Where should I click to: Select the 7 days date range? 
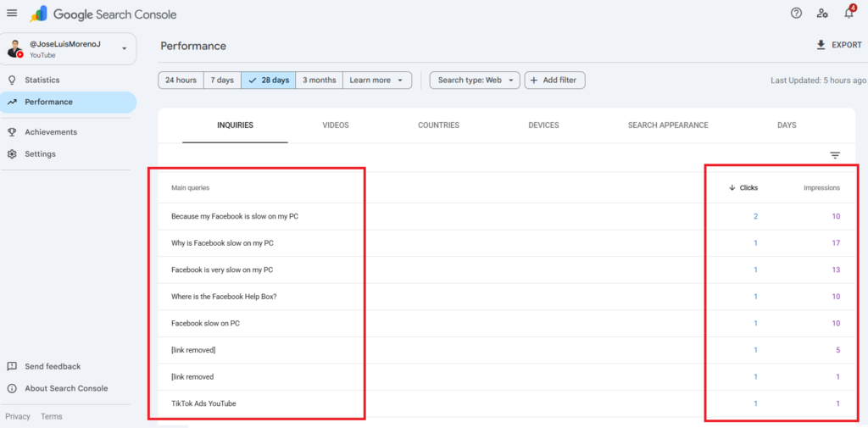coord(223,81)
